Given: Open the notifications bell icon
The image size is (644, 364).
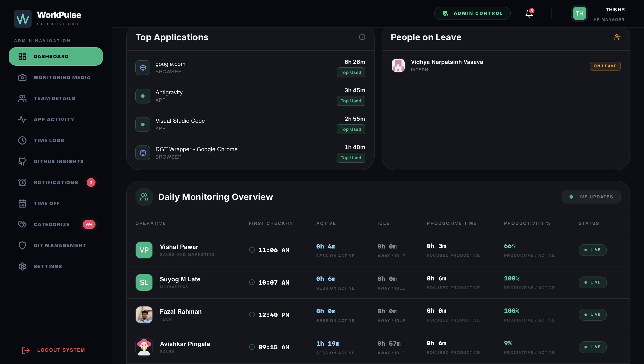Looking at the screenshot, I should click(529, 13).
